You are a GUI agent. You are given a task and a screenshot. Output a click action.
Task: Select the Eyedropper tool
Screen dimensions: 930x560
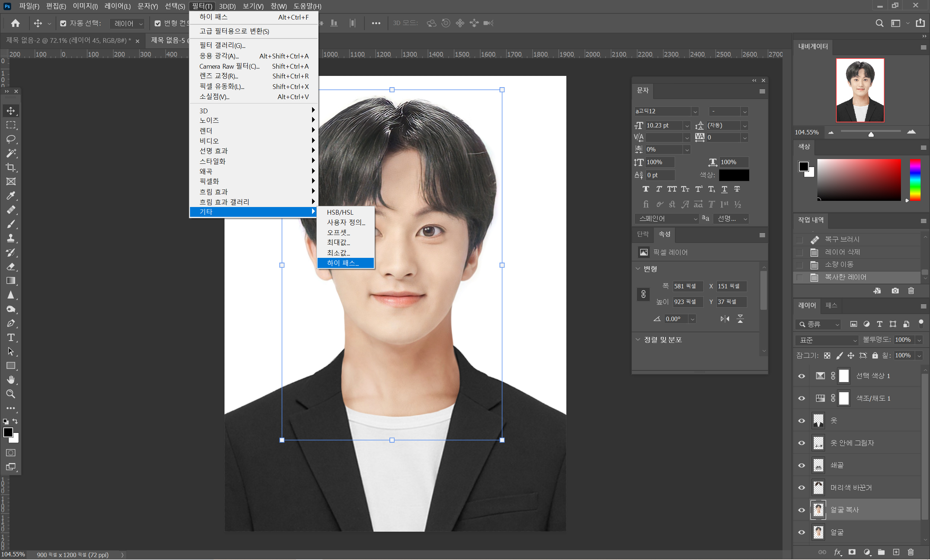tap(11, 195)
